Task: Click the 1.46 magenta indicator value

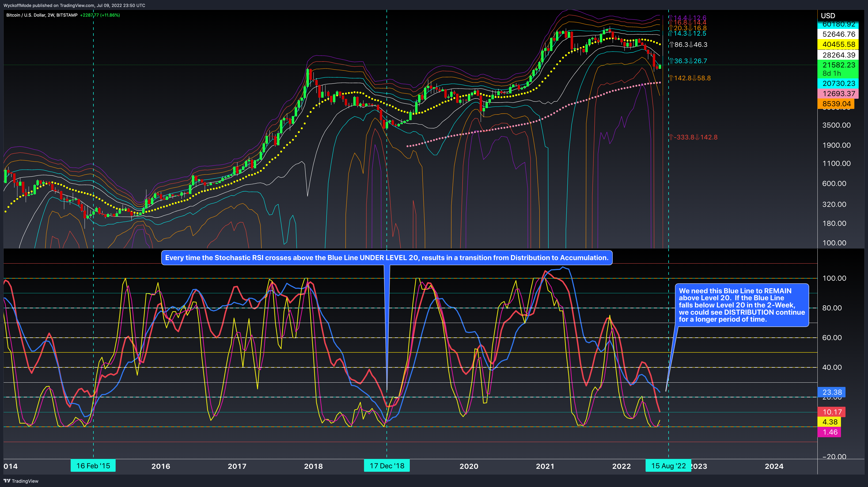Action: pyautogui.click(x=829, y=432)
